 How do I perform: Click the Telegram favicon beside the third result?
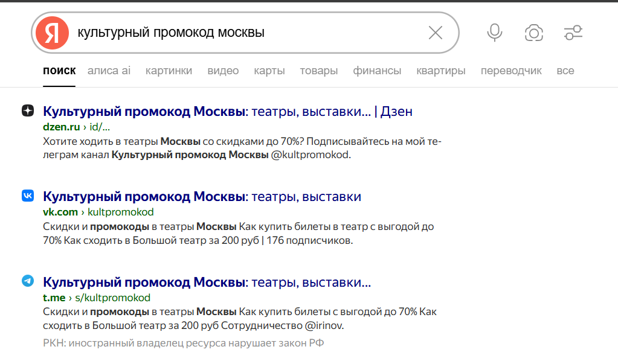(28, 281)
